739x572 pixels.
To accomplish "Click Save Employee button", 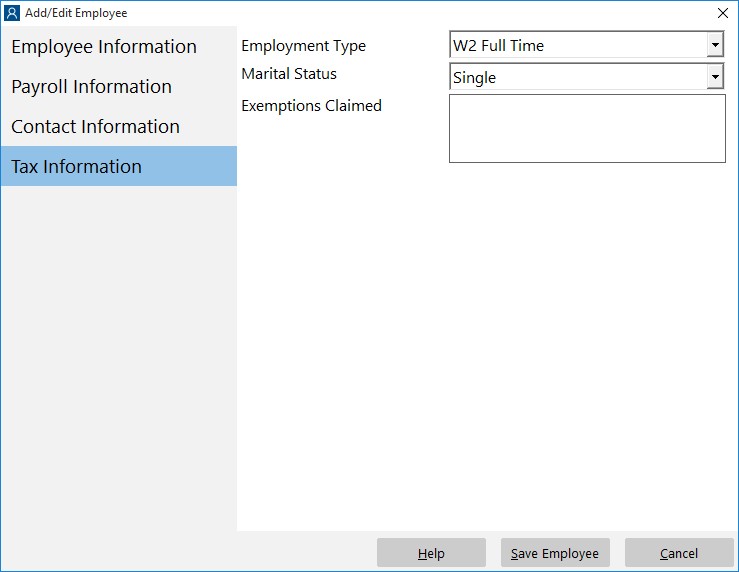I will tap(555, 553).
